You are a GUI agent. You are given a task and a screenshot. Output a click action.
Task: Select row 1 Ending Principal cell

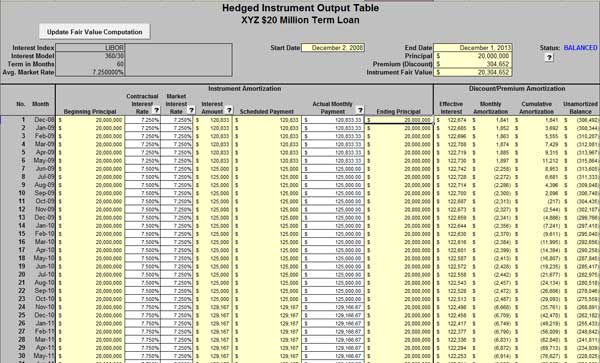399,120
